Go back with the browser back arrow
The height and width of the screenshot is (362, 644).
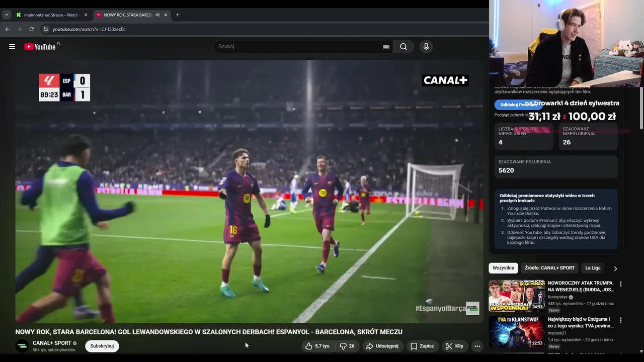[x=7, y=29]
